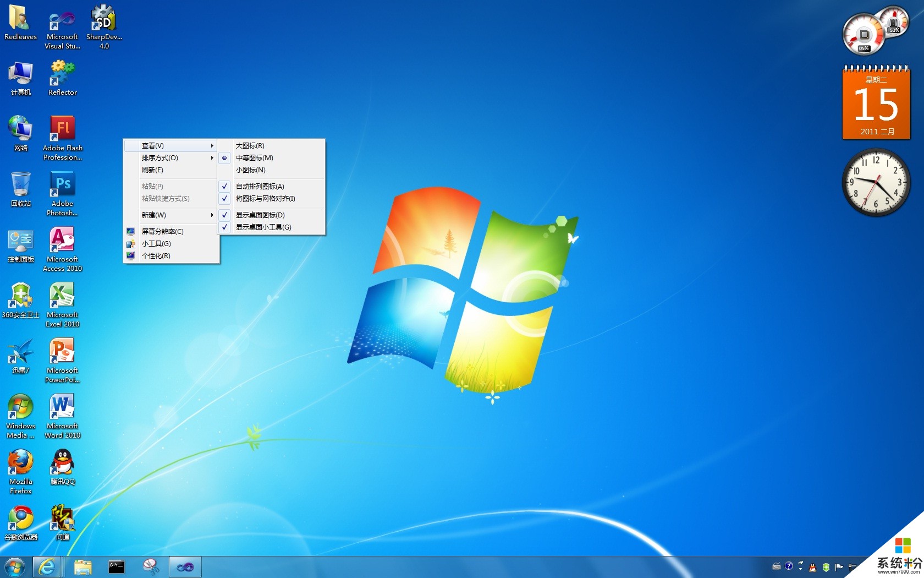Choose 中等图标(M) medium icons option
924x578 pixels.
[x=272, y=158]
